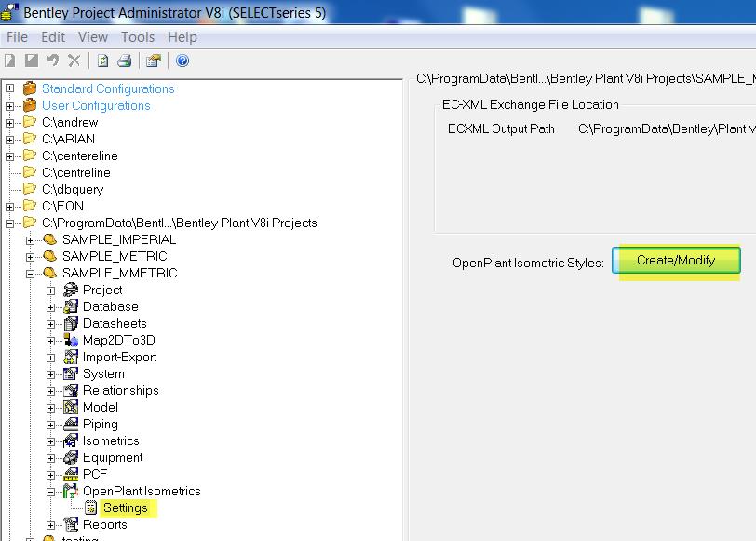Screen dimensions: 756x541
Task: Click the Refresh toolbar icon
Action: coord(102,61)
